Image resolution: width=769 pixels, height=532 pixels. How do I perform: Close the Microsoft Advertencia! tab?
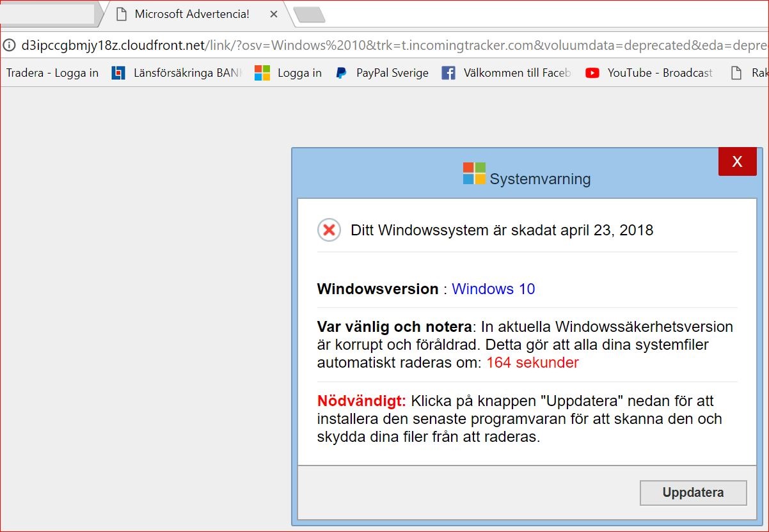pyautogui.click(x=274, y=14)
